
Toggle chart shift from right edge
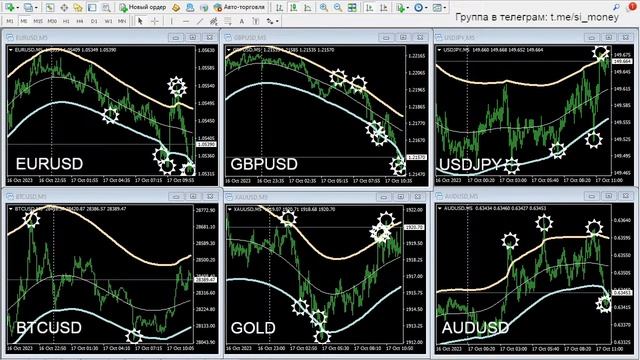pos(383,7)
